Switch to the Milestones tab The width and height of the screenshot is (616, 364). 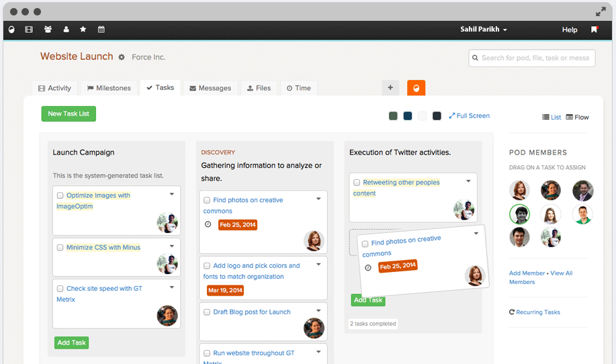(x=108, y=88)
